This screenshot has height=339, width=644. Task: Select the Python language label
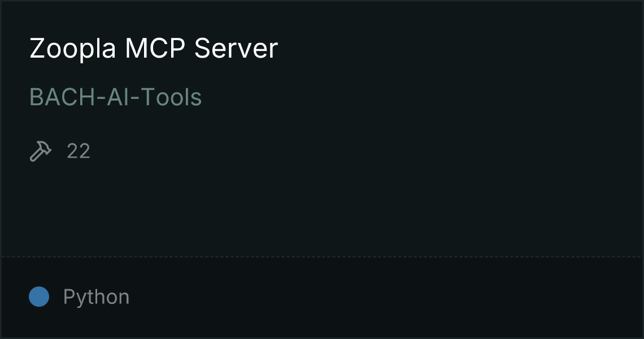96,297
